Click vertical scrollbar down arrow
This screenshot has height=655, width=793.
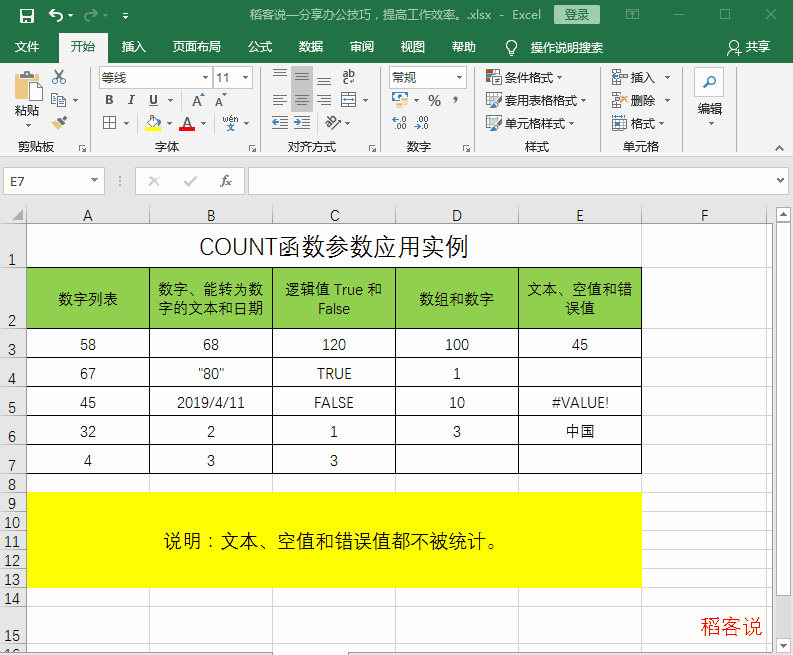coord(783,645)
